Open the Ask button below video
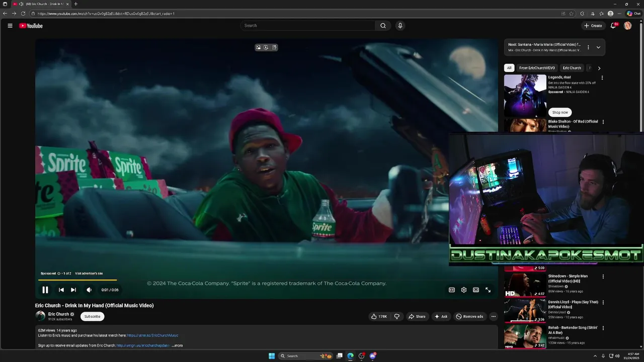This screenshot has width=644, height=362. tap(441, 316)
